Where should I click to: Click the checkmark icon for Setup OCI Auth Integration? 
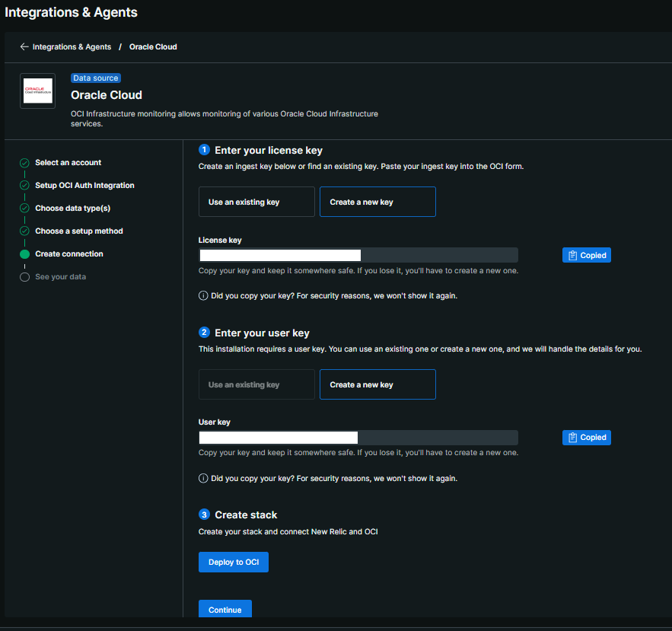coord(24,185)
